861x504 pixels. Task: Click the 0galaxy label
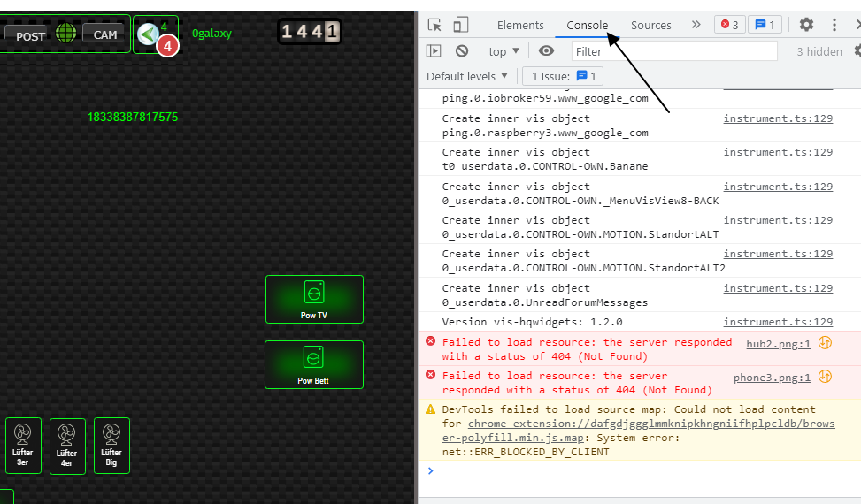211,33
